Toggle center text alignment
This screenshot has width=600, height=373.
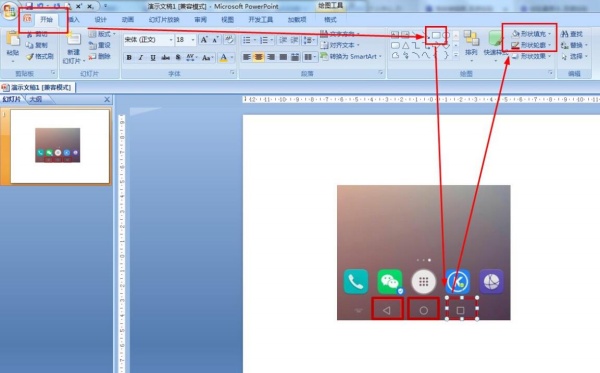[x=259, y=57]
